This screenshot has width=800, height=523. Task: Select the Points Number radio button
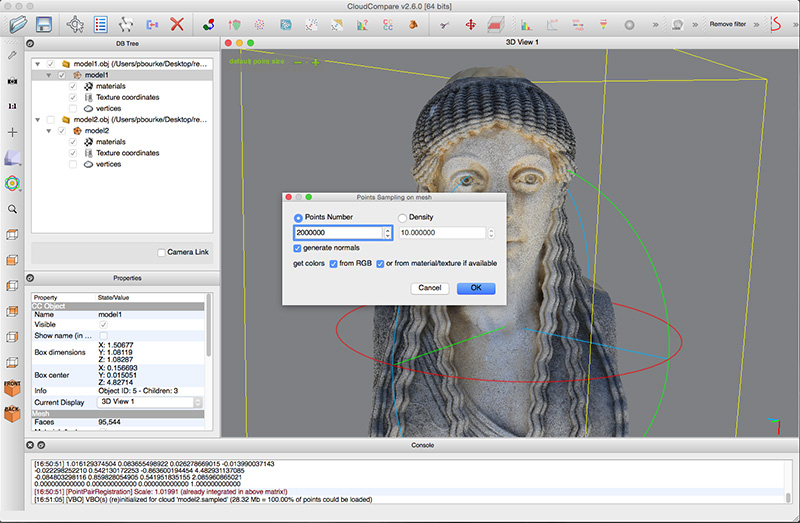298,218
